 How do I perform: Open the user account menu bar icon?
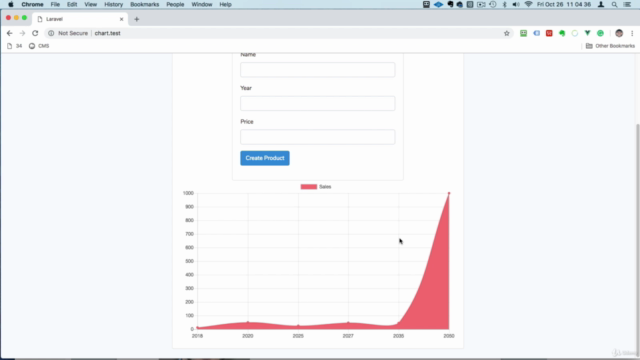pyautogui.click(x=601, y=4)
